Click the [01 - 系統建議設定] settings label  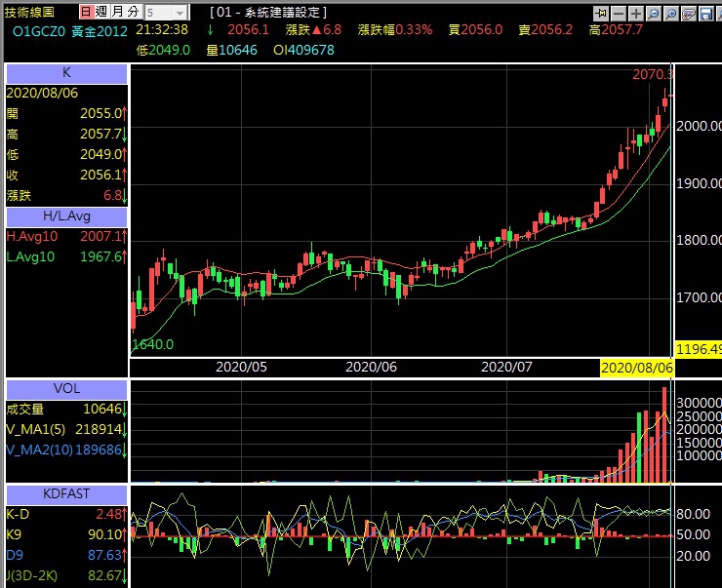[268, 13]
